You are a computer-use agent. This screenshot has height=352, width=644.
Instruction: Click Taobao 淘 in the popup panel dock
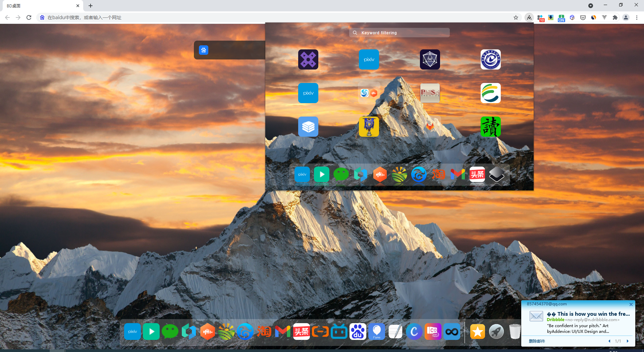(x=438, y=174)
